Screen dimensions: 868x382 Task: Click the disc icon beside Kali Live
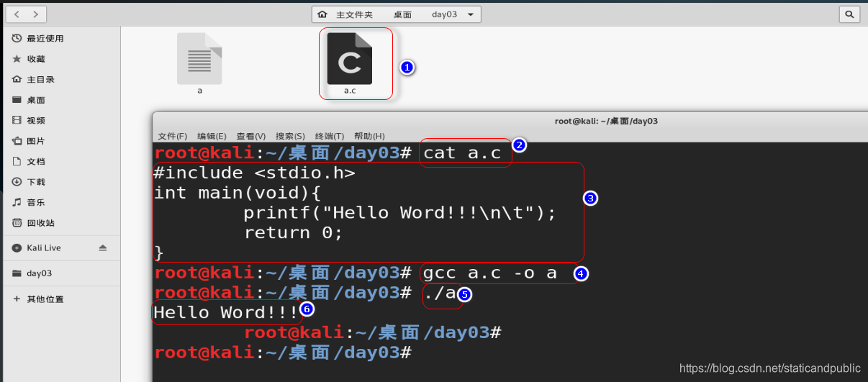point(17,247)
